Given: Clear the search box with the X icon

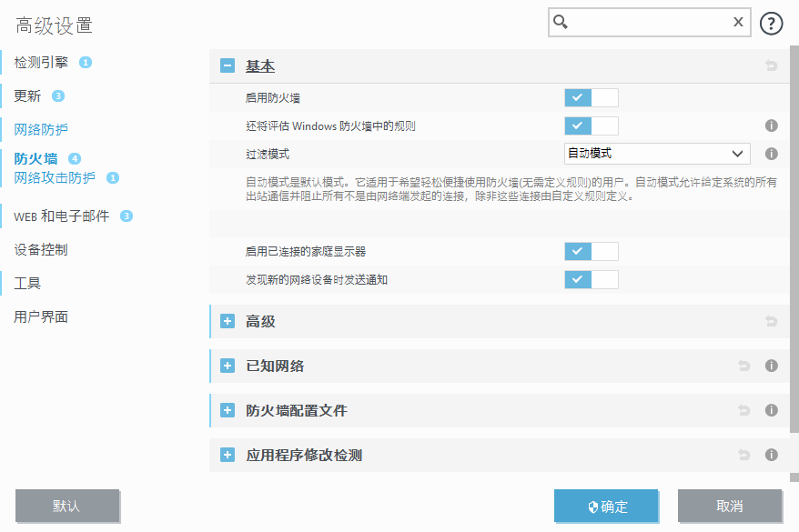Looking at the screenshot, I should pos(738,22).
